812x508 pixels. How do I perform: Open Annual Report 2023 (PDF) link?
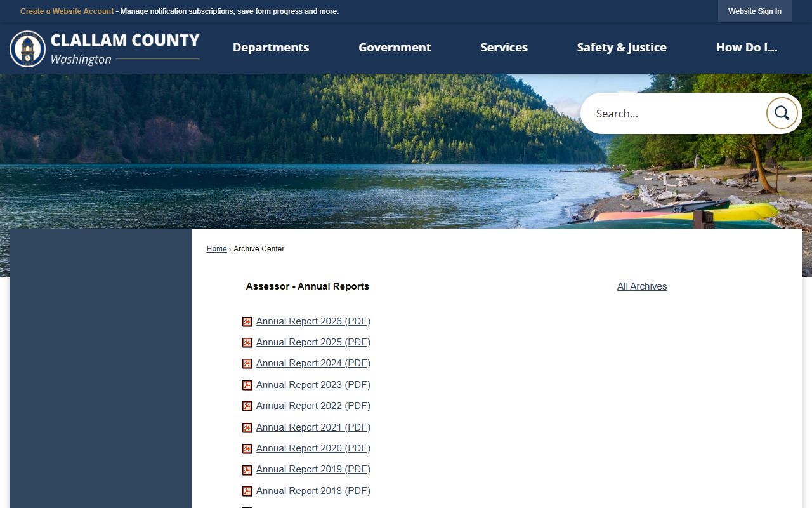coord(313,385)
